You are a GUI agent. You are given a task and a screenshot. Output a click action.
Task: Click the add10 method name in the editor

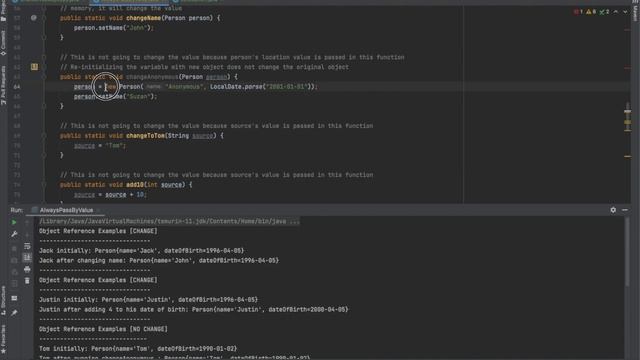click(x=134, y=184)
